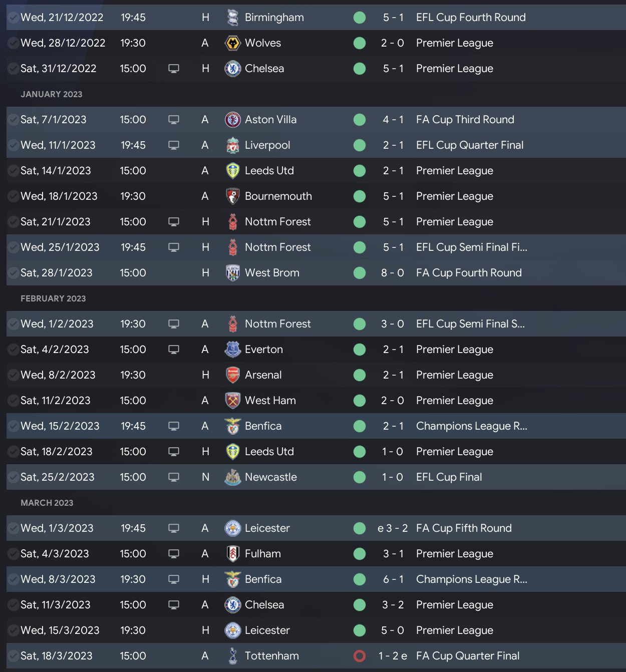Open the FA Cup Quarter Final competition link
The width and height of the screenshot is (626, 672).
tap(467, 656)
